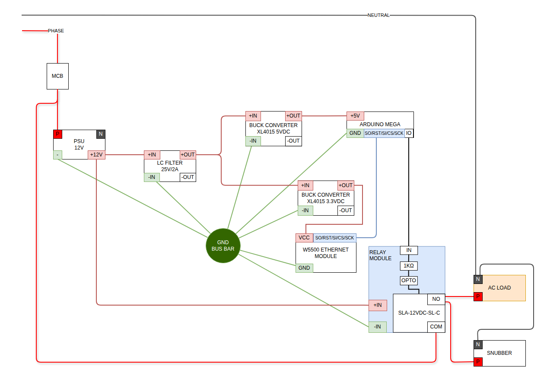Image resolution: width=547 pixels, height=392 pixels.
Task: Open the SO/RST/SI/CS/SCK port on ARDUINO MEGA
Action: click(384, 133)
